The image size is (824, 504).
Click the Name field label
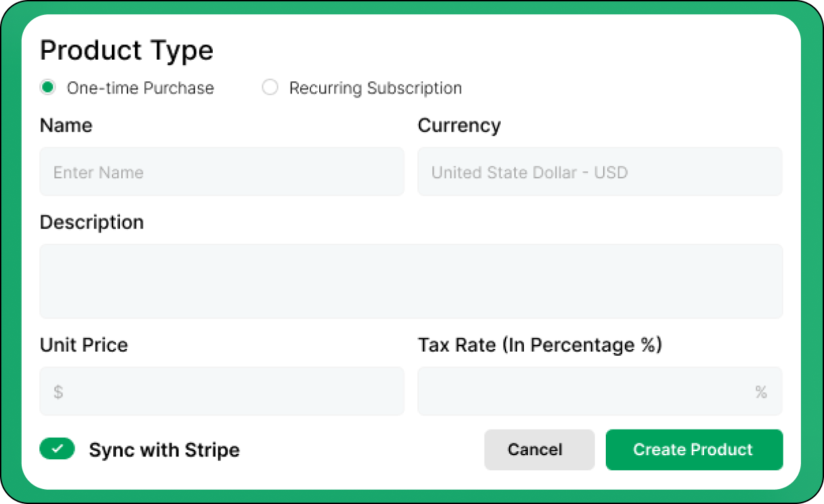coord(66,125)
